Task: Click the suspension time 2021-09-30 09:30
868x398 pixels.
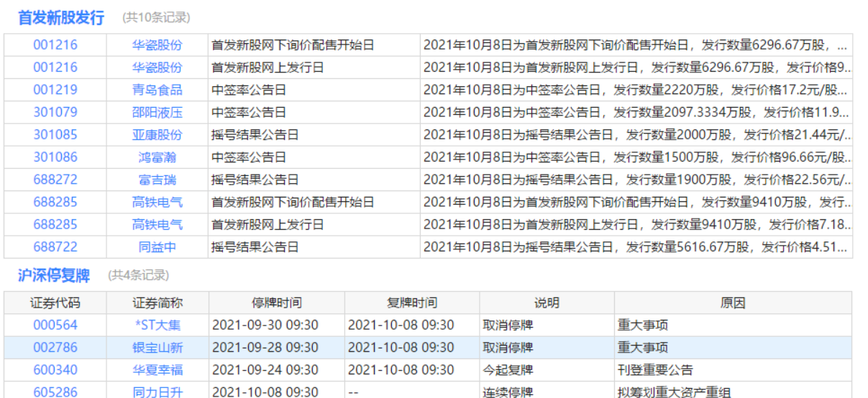Action: pyautogui.click(x=265, y=325)
